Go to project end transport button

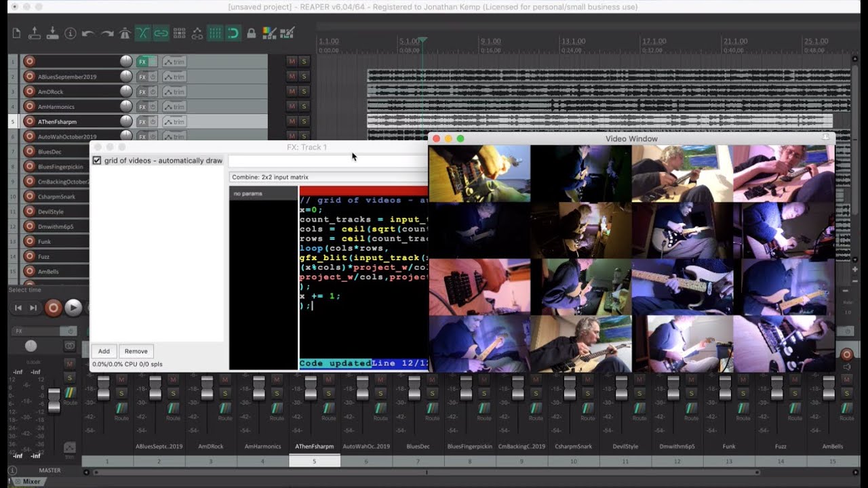pyautogui.click(x=33, y=308)
